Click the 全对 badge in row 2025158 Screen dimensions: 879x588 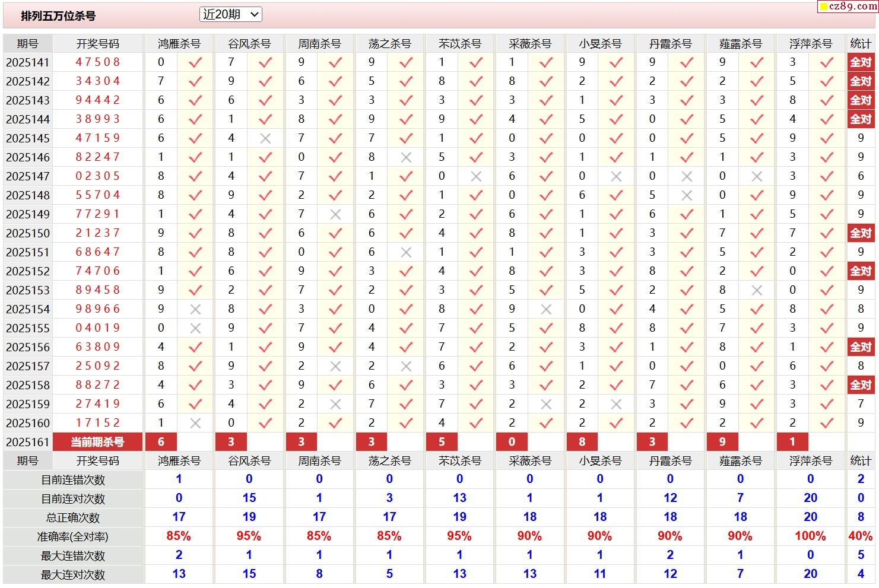point(861,385)
